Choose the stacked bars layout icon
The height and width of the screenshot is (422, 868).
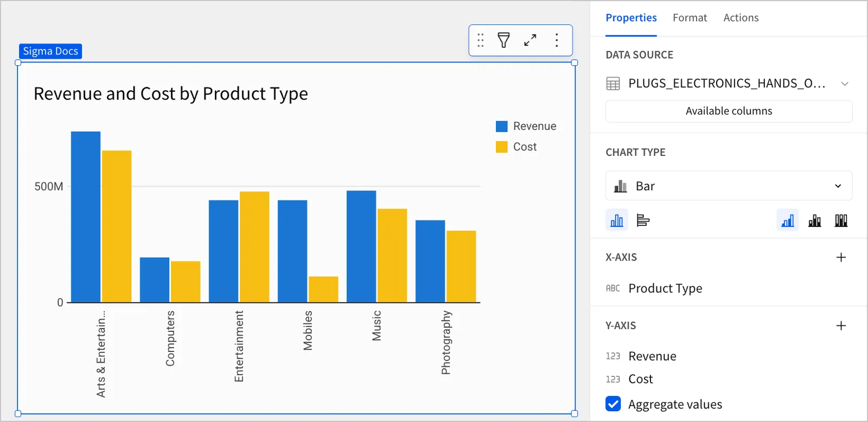point(814,220)
